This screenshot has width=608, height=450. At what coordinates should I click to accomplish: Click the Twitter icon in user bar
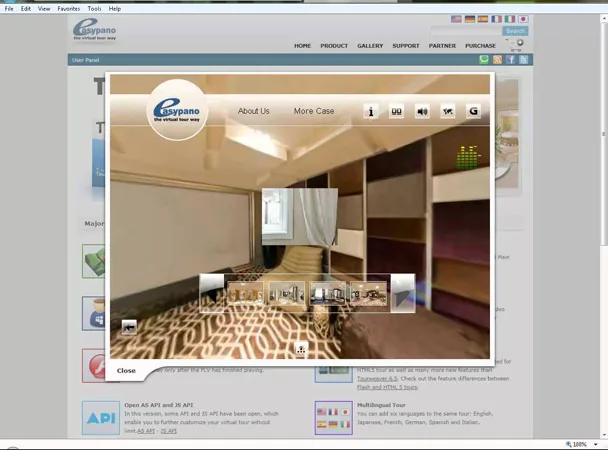click(523, 59)
